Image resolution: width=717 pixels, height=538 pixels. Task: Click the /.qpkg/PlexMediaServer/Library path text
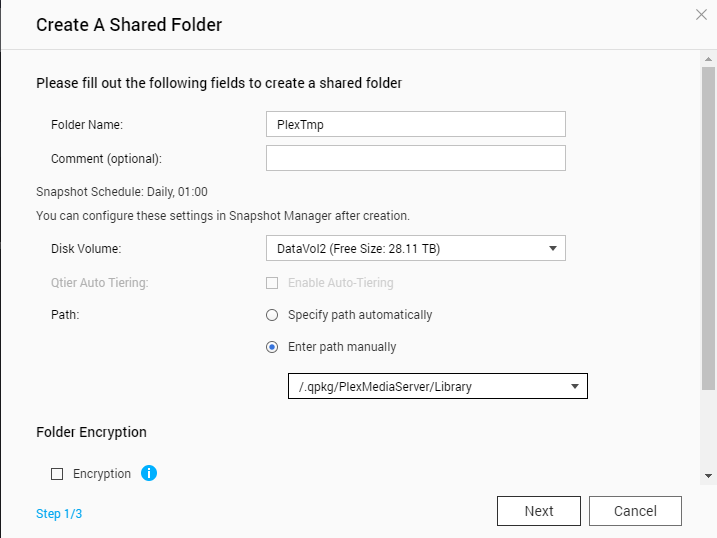coord(385,387)
